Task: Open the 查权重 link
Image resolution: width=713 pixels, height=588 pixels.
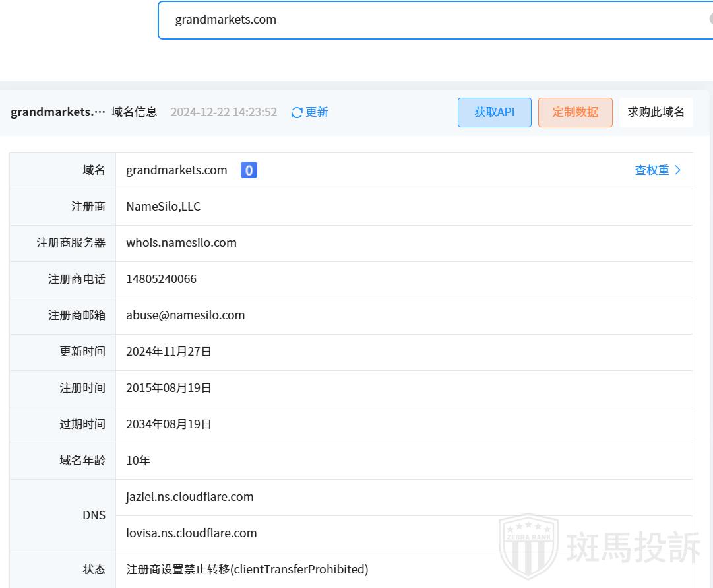Action: tap(652, 170)
